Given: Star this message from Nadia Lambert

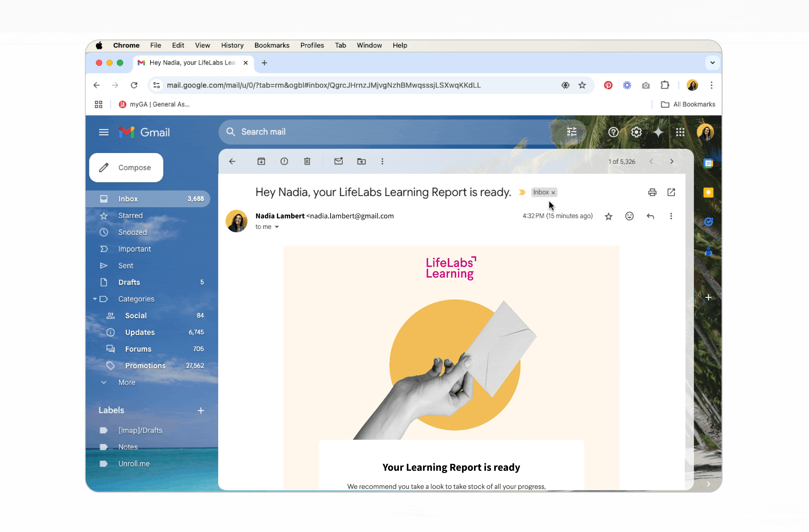Looking at the screenshot, I should [609, 216].
